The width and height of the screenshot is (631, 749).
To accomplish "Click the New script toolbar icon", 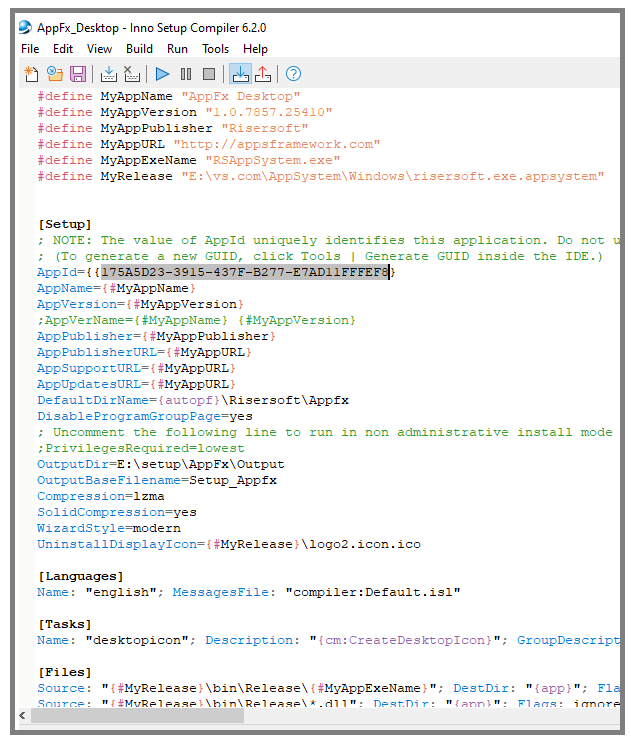I will coord(31,74).
